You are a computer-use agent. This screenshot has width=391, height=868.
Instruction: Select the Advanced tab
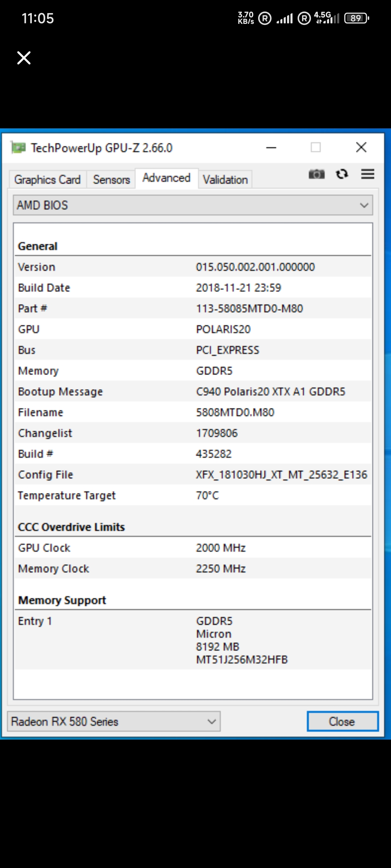point(167,178)
